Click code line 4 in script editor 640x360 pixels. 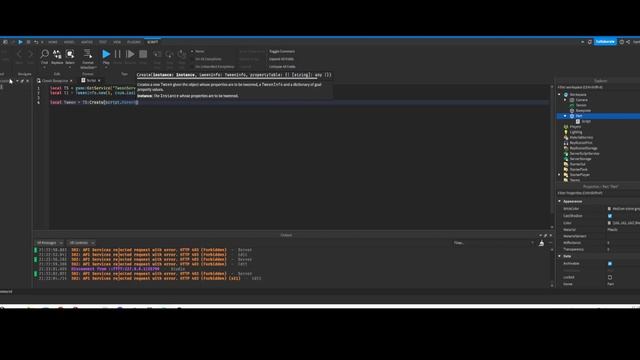coord(300,102)
